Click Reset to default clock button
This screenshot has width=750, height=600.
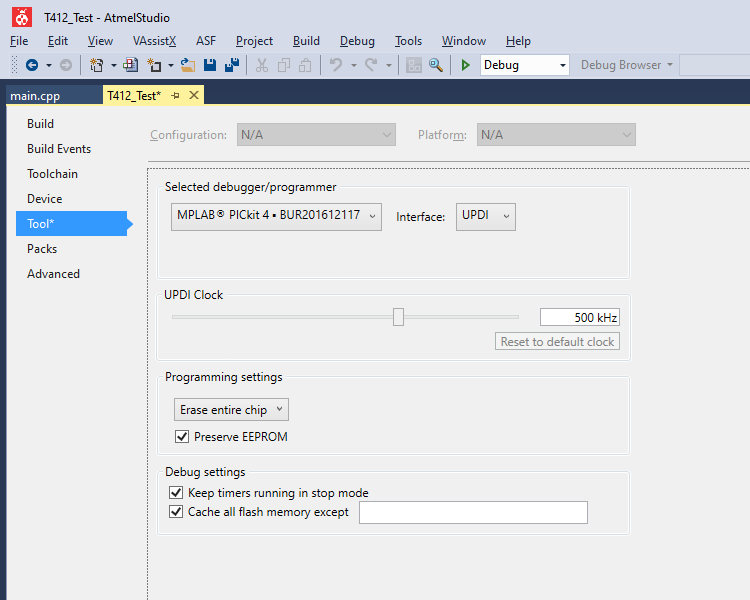point(557,341)
